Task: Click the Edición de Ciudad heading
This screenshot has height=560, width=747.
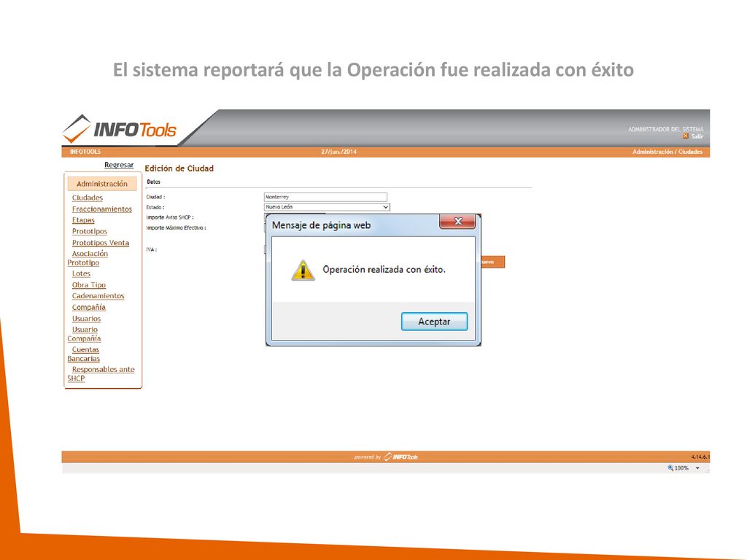Action: (x=179, y=168)
